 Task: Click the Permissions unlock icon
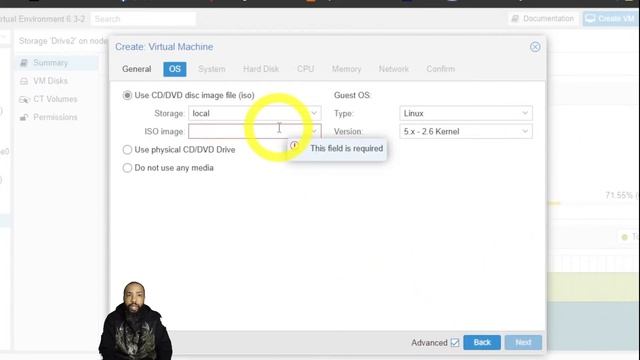coord(24,118)
